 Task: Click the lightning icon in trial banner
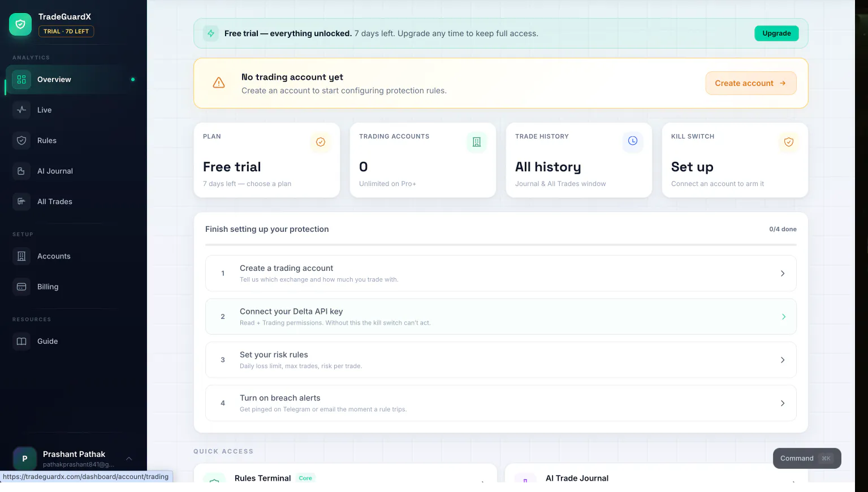(211, 33)
